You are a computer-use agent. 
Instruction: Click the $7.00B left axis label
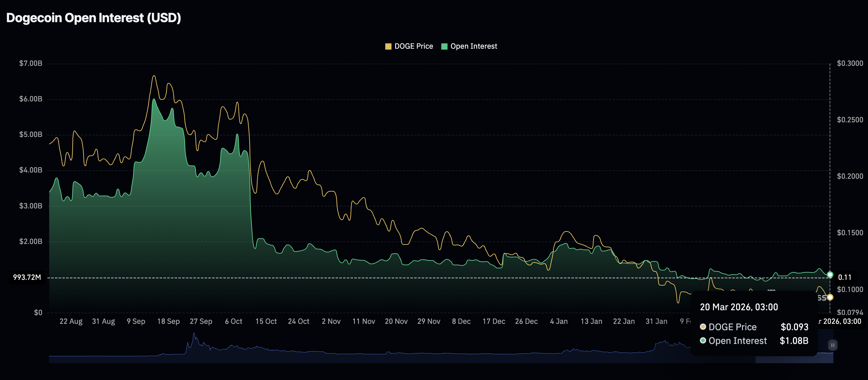click(x=31, y=63)
